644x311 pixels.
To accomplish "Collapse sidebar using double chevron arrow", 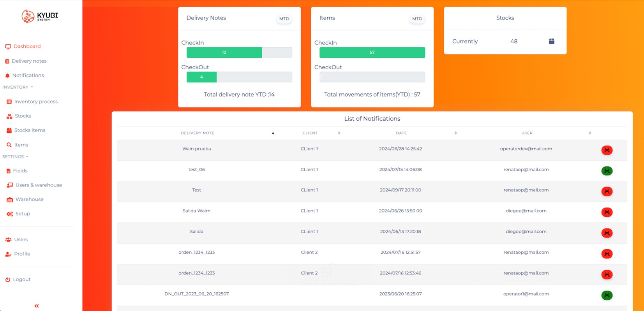I will tap(37, 306).
